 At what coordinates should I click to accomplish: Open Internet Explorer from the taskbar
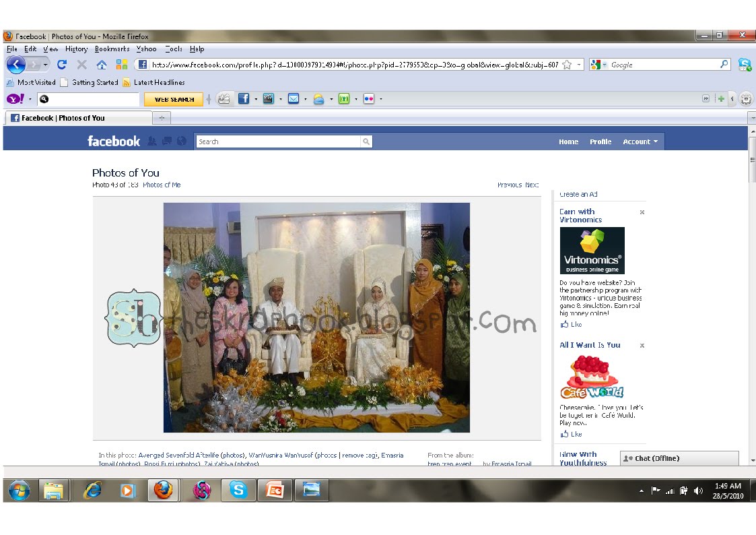[92, 491]
